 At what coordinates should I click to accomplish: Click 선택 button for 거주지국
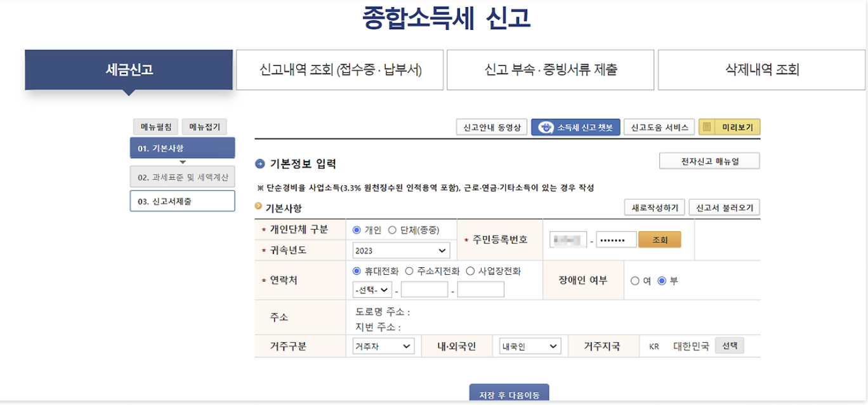point(729,346)
